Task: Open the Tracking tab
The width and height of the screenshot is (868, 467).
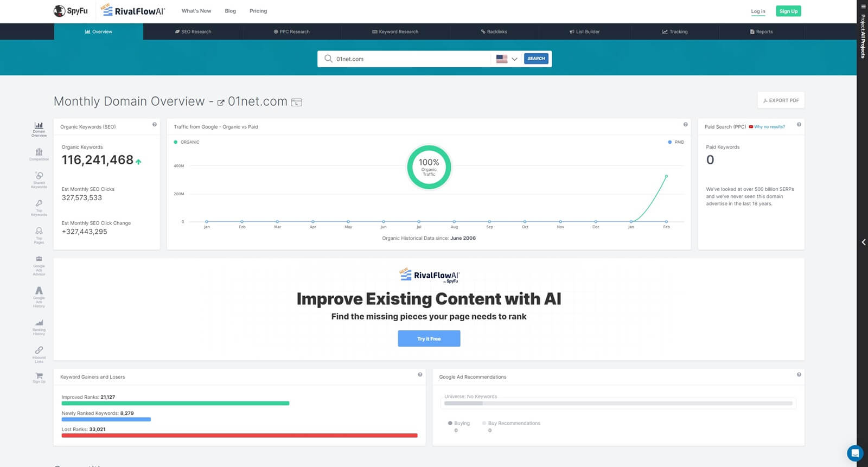Action: [675, 31]
